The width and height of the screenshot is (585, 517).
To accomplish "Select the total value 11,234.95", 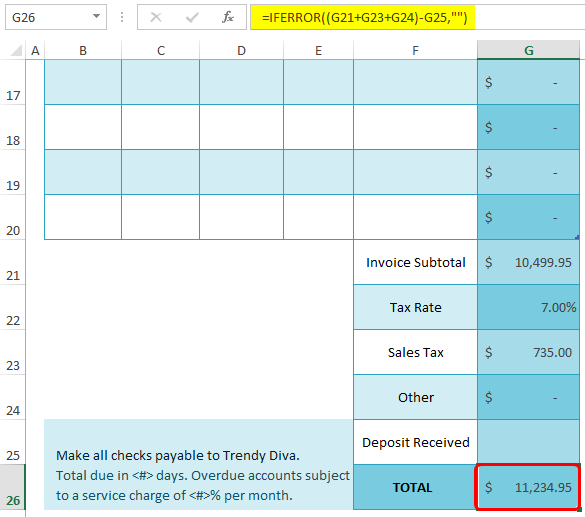I will [528, 487].
